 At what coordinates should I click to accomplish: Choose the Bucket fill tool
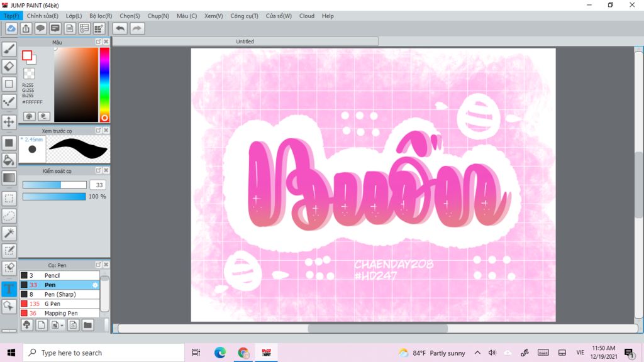click(x=9, y=160)
